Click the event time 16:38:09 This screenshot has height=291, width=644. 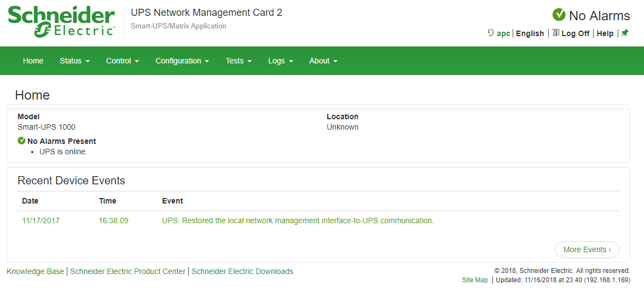(x=113, y=220)
